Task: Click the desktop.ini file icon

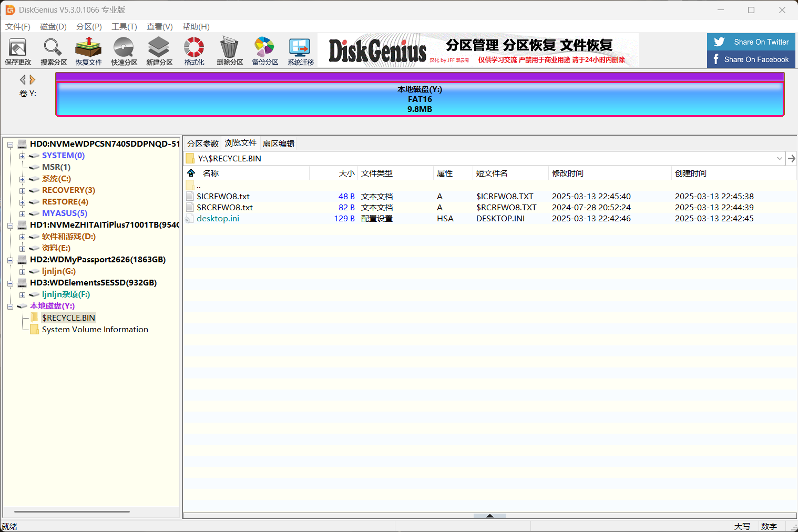Action: [189, 219]
